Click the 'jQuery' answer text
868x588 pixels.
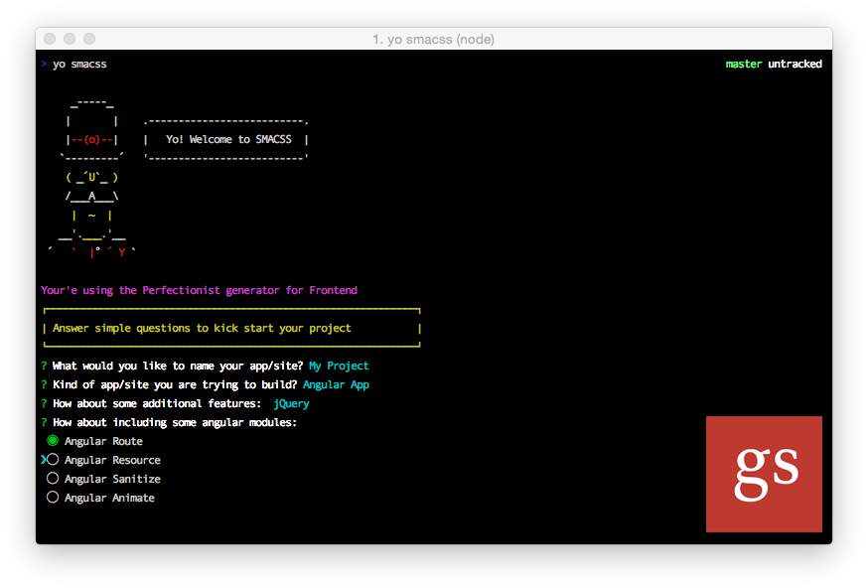tap(291, 403)
